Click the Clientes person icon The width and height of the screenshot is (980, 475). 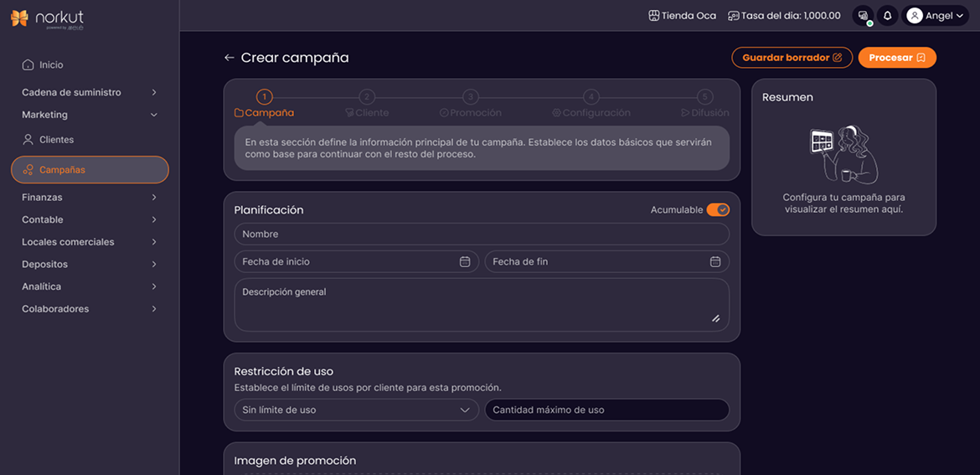28,139
